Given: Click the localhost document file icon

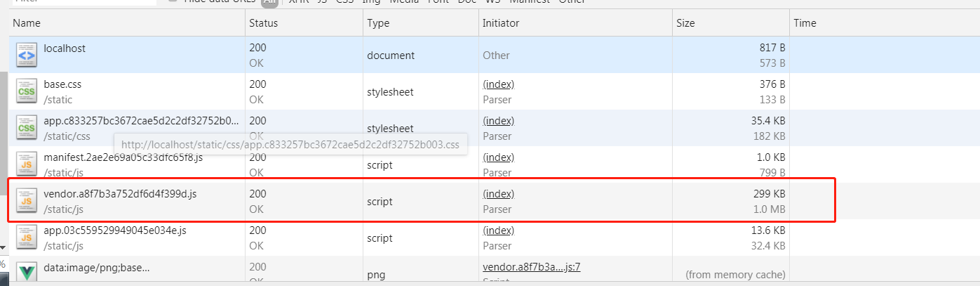Looking at the screenshot, I should click(26, 56).
